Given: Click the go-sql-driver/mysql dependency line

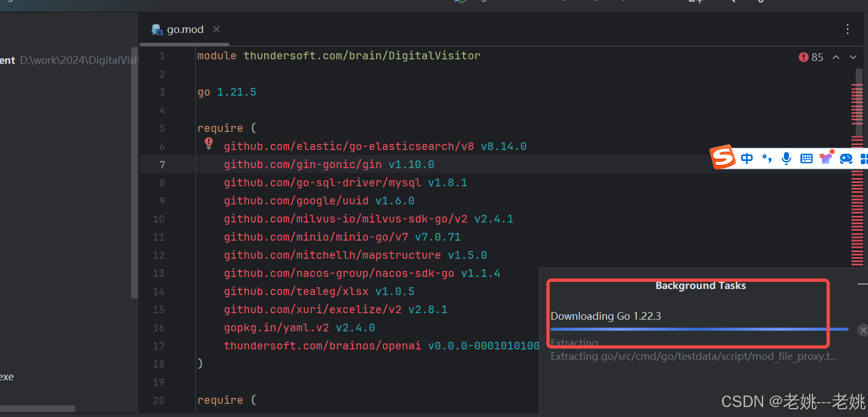Looking at the screenshot, I should tap(346, 182).
